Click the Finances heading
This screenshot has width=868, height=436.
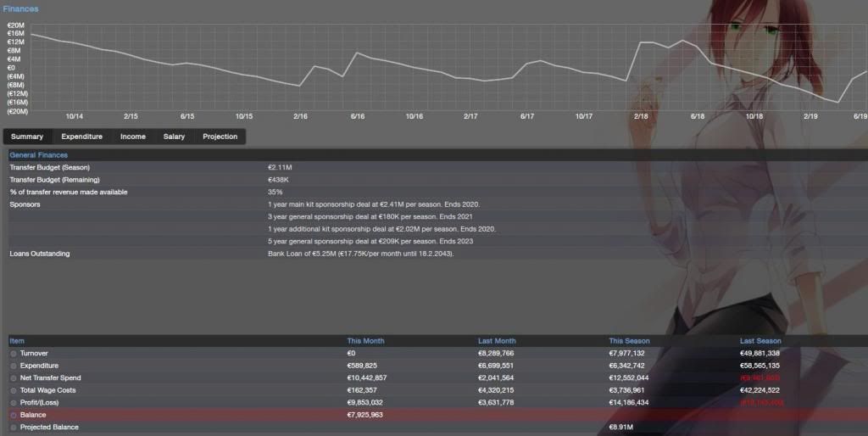point(20,8)
